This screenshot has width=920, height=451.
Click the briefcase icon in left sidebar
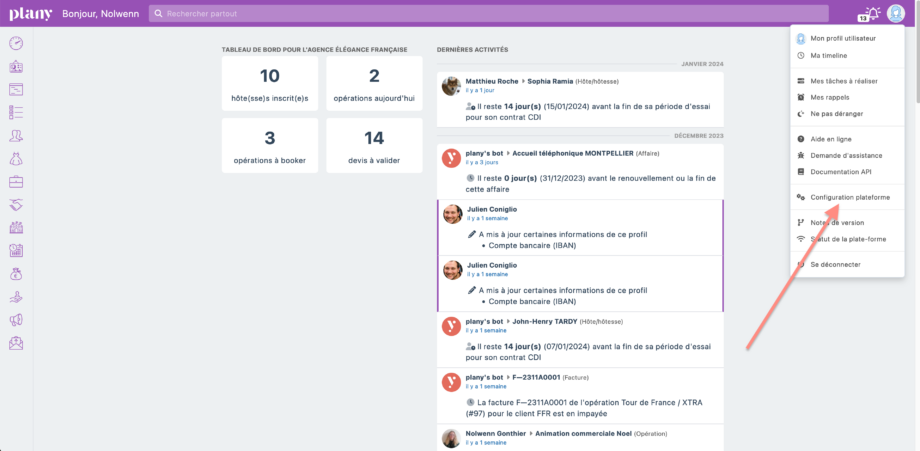[16, 181]
